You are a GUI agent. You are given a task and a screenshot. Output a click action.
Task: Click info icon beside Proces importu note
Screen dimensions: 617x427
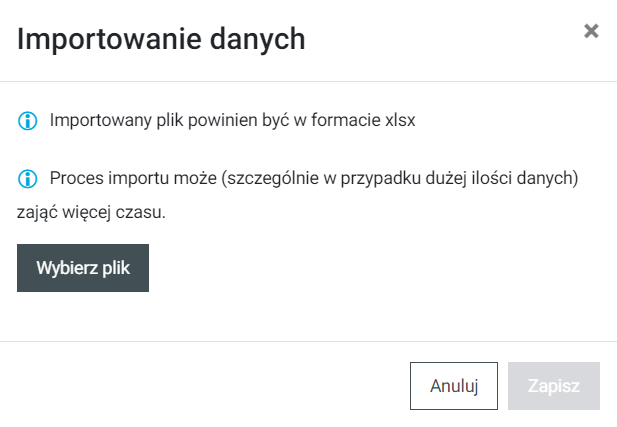(27, 180)
